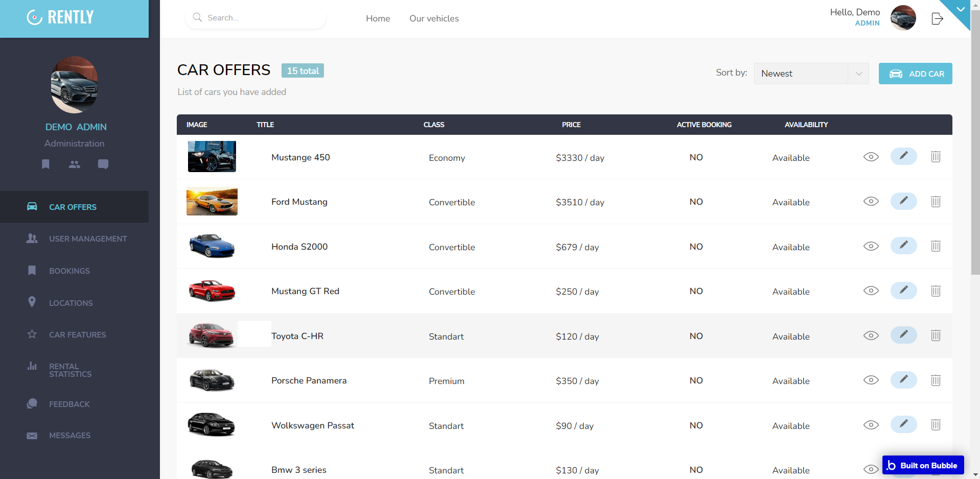Delete the Honda S2000 offer

936,246
